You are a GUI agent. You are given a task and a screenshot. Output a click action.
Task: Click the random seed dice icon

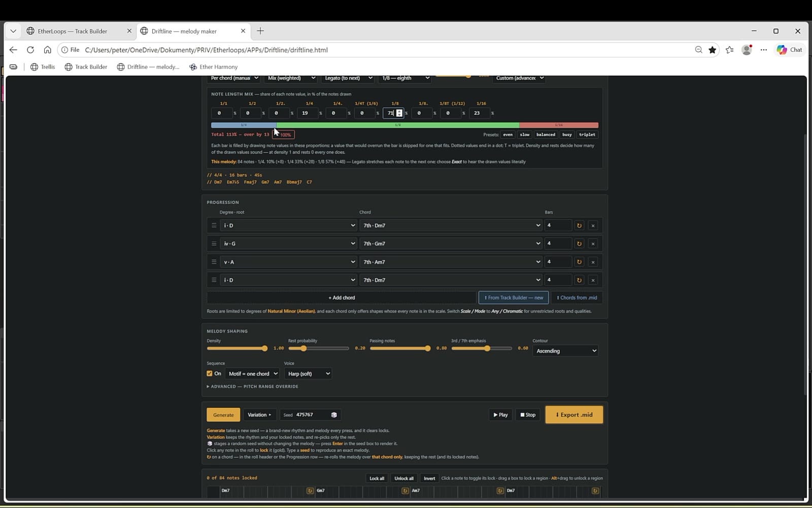click(x=334, y=415)
